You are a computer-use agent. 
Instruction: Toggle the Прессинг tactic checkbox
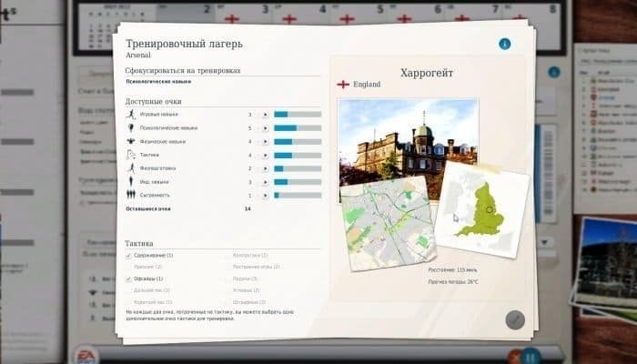tap(128, 267)
